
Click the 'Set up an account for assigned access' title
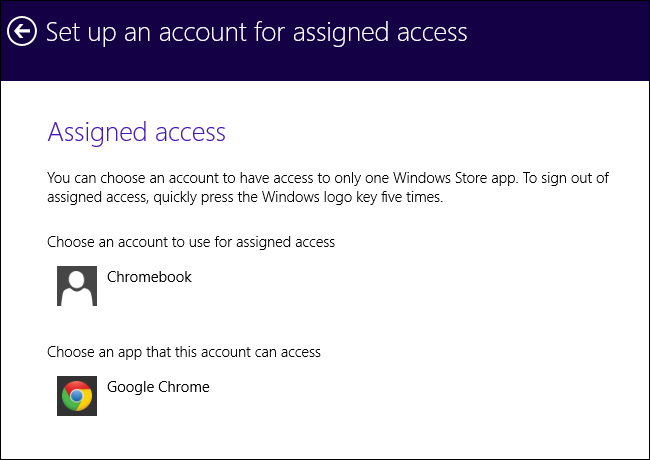256,31
